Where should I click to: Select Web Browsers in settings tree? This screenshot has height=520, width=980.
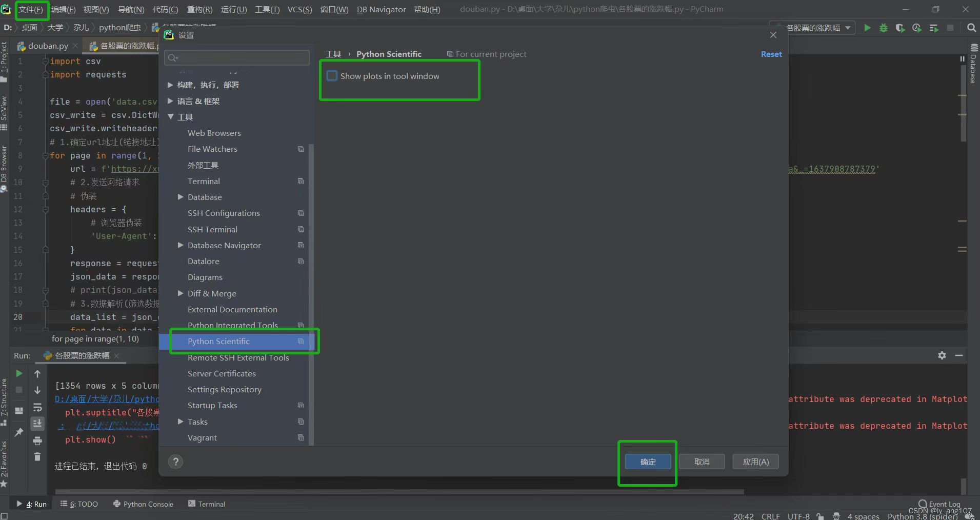pyautogui.click(x=214, y=133)
